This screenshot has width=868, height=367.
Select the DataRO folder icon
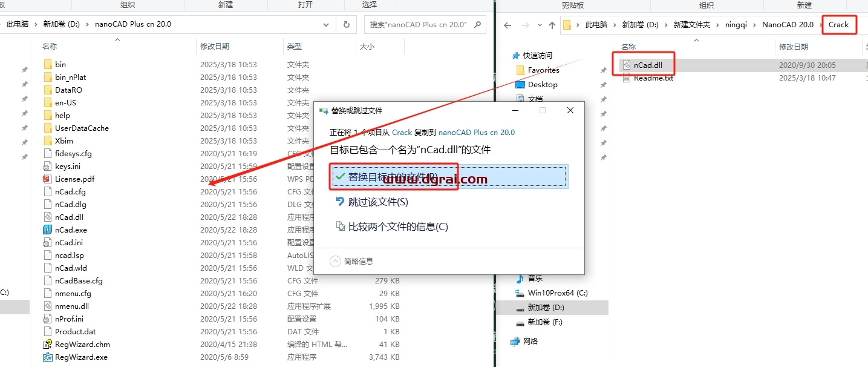pyautogui.click(x=48, y=90)
